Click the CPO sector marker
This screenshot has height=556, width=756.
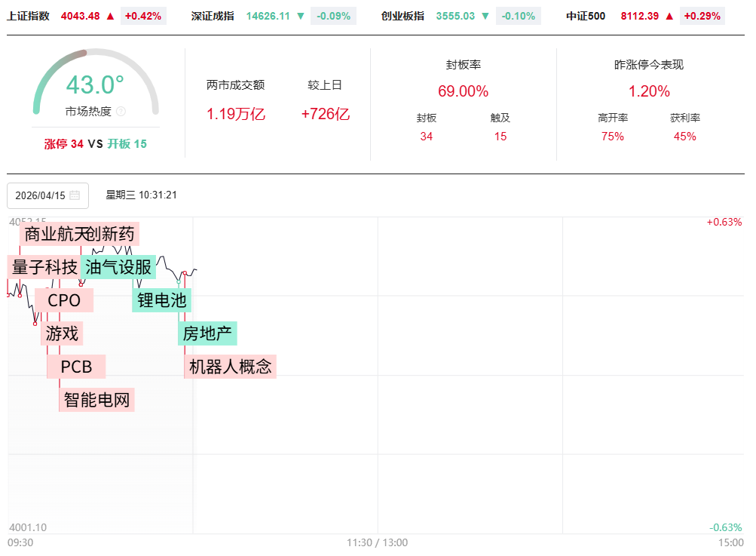[x=64, y=300]
